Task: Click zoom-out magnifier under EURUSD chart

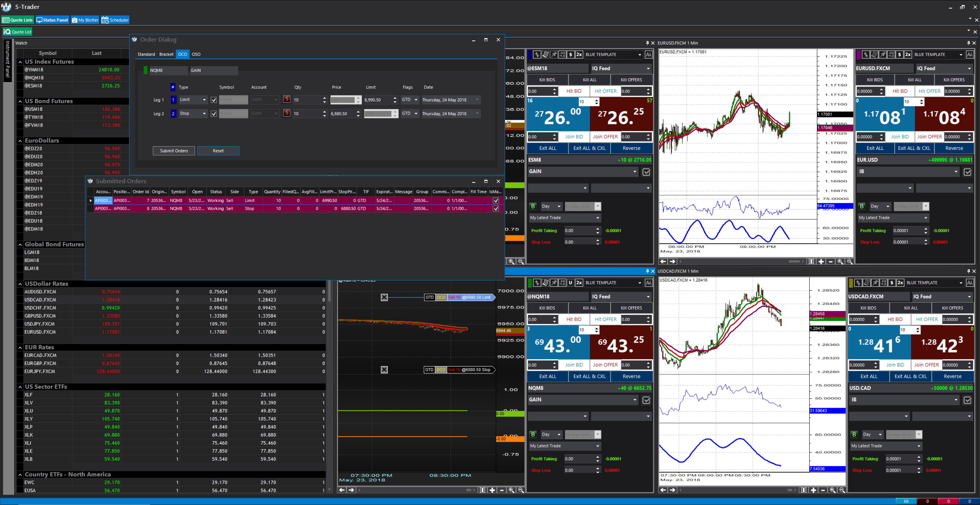Action: pos(850,262)
